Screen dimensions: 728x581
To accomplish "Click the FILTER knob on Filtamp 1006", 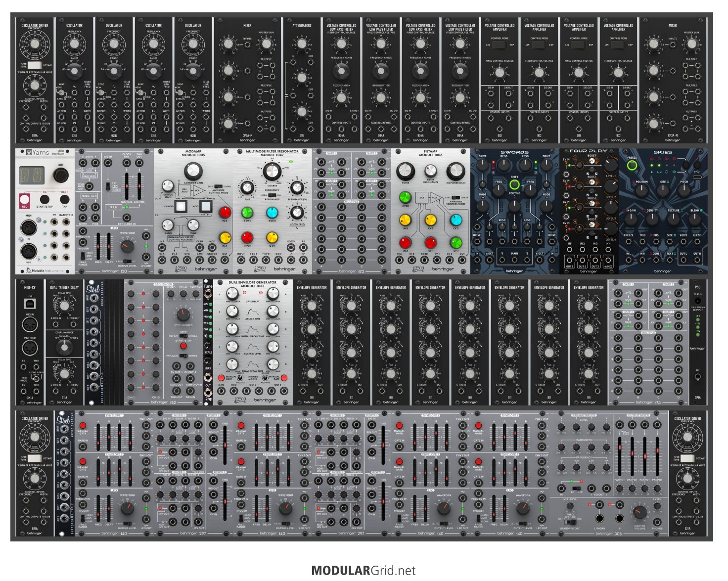I will click(x=406, y=172).
